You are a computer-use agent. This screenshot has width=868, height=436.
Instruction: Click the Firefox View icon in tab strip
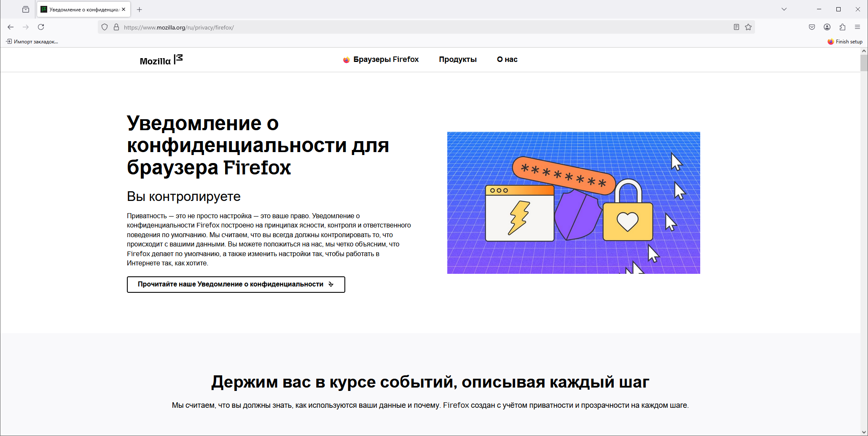point(26,9)
